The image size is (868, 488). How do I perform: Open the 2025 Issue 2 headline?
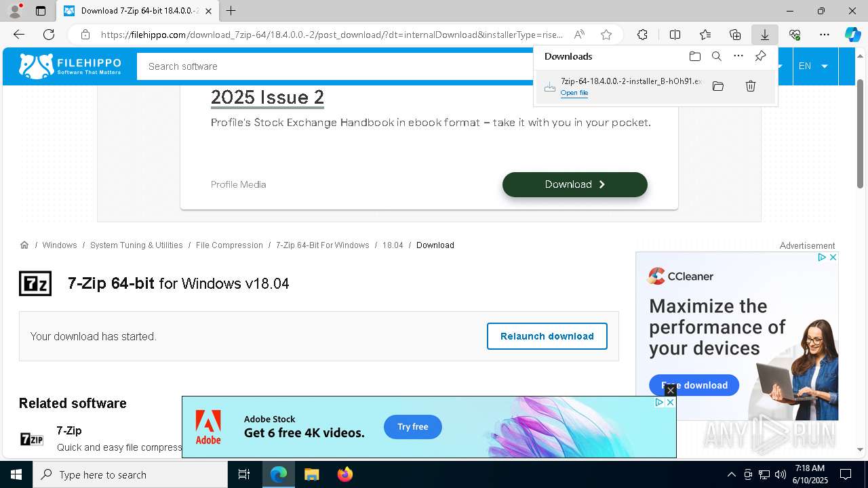pyautogui.click(x=267, y=98)
